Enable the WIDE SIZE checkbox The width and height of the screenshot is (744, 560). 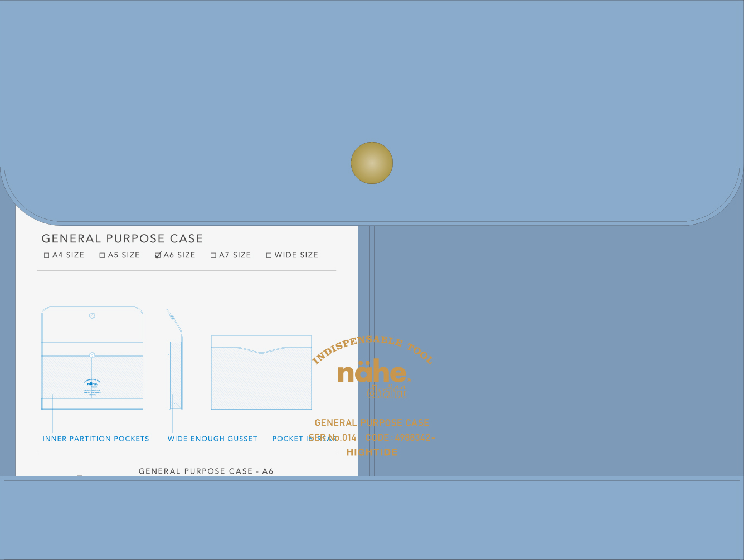269,255
